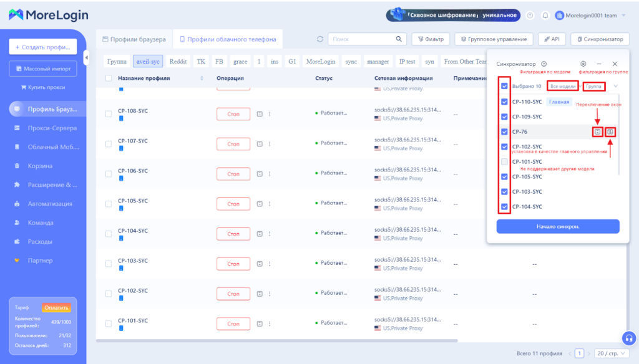
Task: Click the notification bell icon
Action: pyautogui.click(x=545, y=15)
